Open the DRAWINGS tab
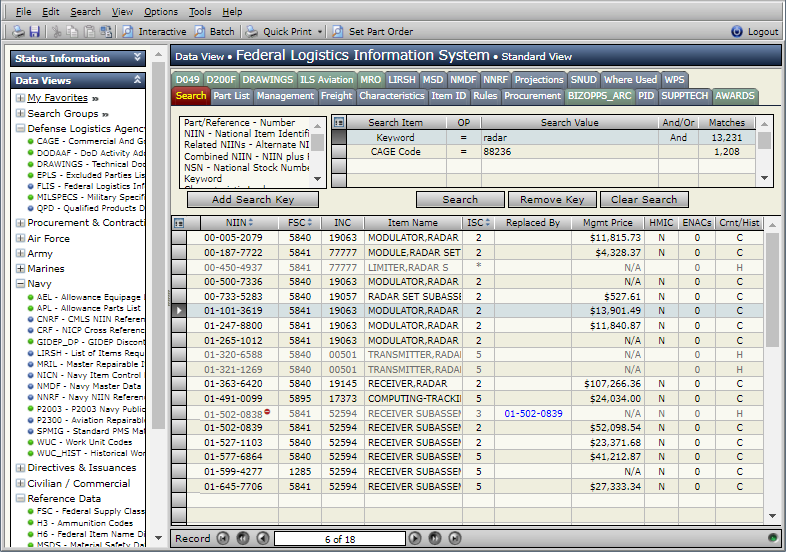This screenshot has height=552, width=786. pos(267,80)
